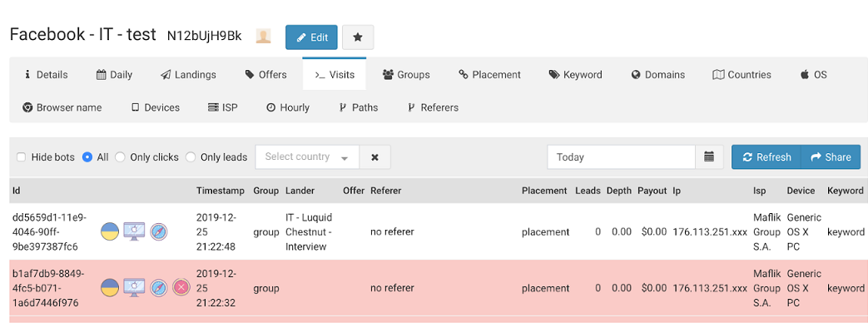The width and height of the screenshot is (868, 323).
Task: Select the Visits tab
Action: coord(335,74)
